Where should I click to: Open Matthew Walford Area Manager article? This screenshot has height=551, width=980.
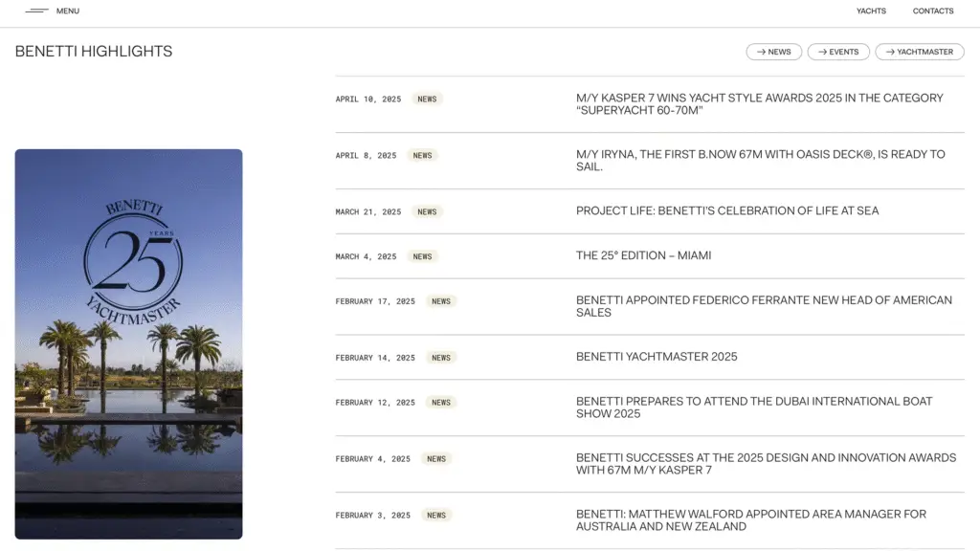[x=751, y=519]
